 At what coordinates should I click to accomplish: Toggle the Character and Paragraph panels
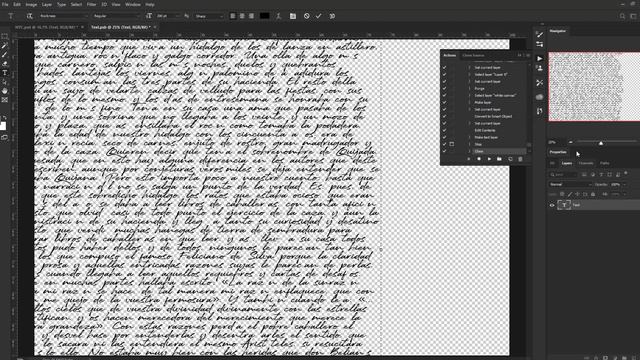293,16
